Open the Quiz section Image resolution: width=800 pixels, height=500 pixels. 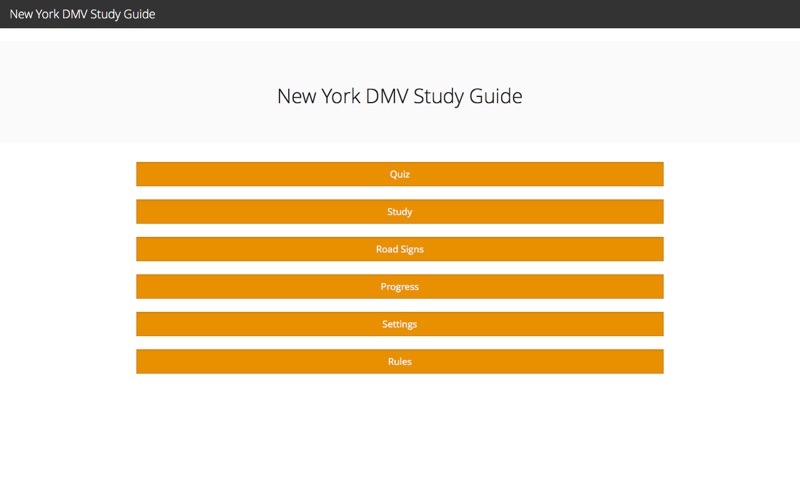[x=399, y=174]
